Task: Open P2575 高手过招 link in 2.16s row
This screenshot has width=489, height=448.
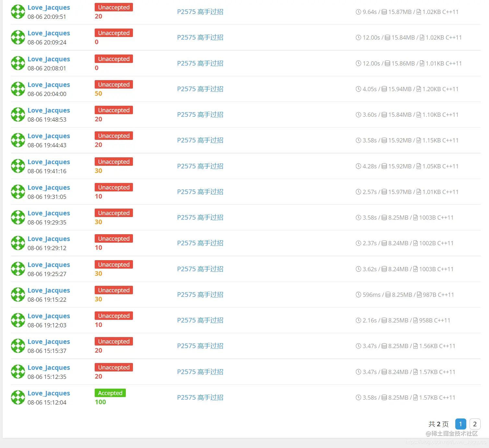Action: click(200, 320)
